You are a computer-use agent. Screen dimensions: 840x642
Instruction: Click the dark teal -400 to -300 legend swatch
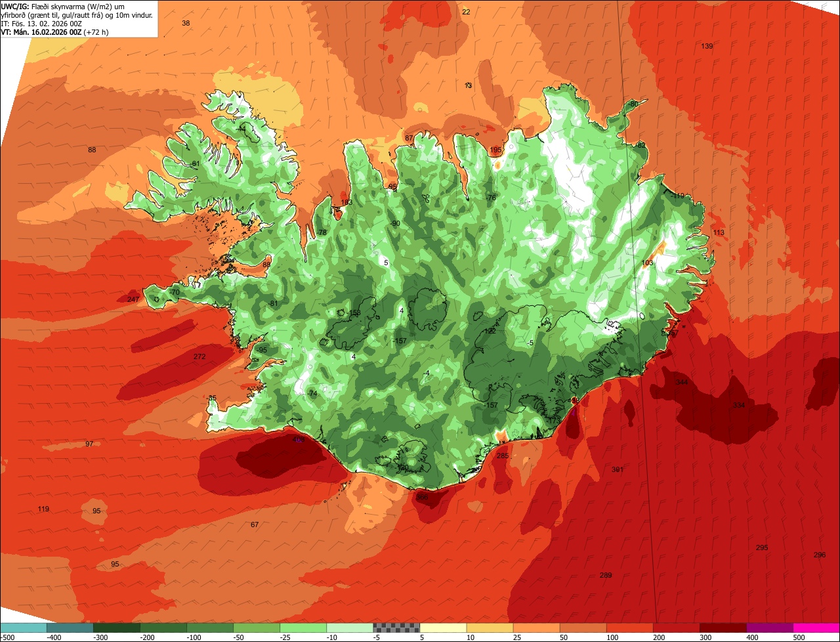click(x=70, y=627)
